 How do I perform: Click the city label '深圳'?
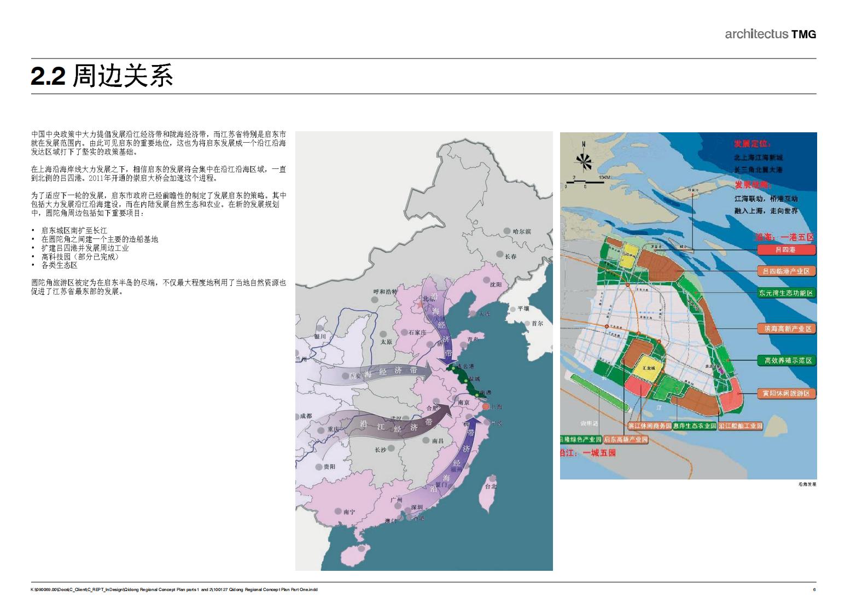(417, 508)
